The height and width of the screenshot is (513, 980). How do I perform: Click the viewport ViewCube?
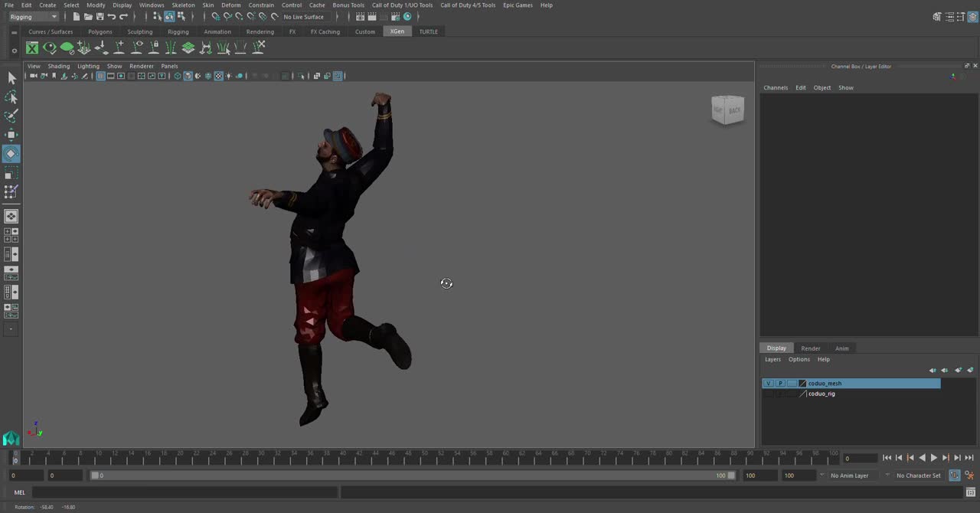pyautogui.click(x=727, y=110)
